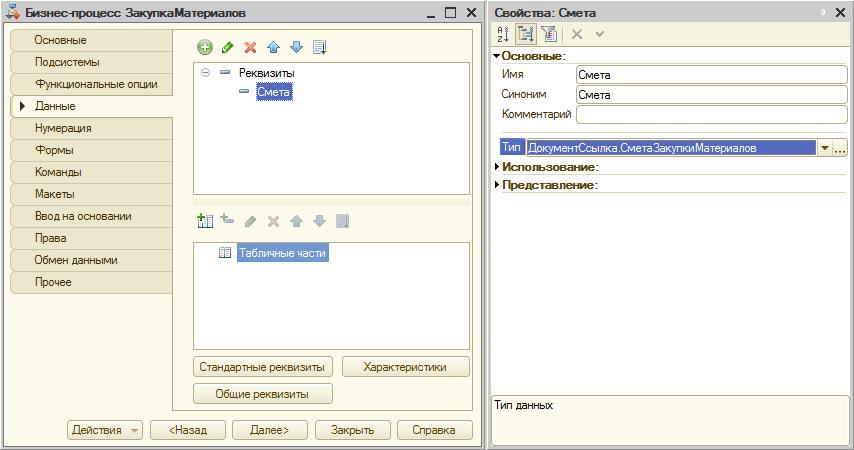Viewport: 854px width, 450px height.
Task: Click the Синоним input field
Action: coord(711,95)
